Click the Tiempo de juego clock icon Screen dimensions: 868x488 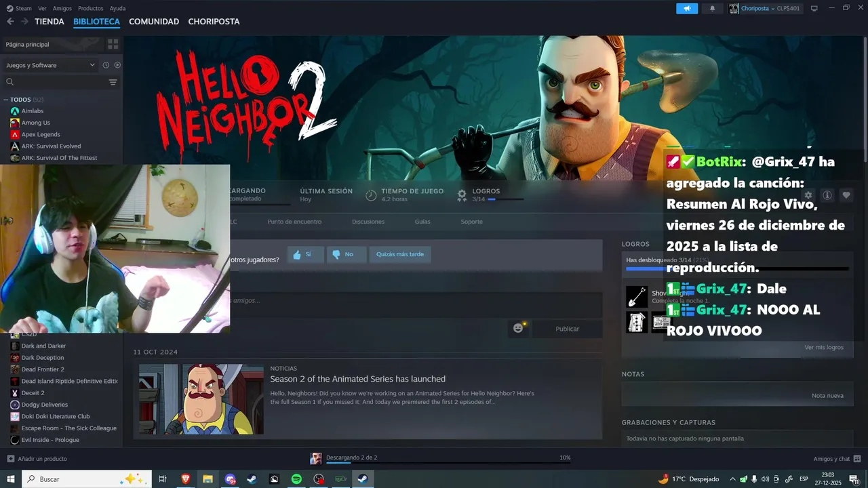371,195
